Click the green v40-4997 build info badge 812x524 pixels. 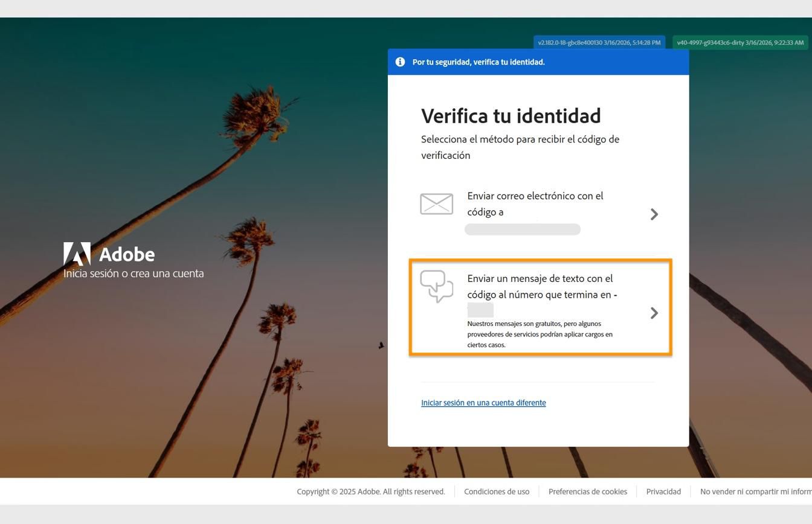(x=740, y=42)
